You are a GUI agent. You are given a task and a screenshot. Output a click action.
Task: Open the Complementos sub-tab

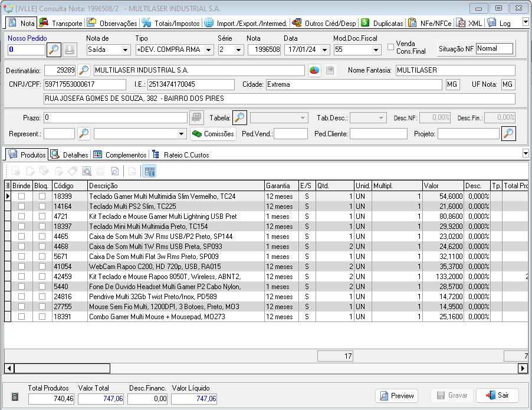(120, 155)
